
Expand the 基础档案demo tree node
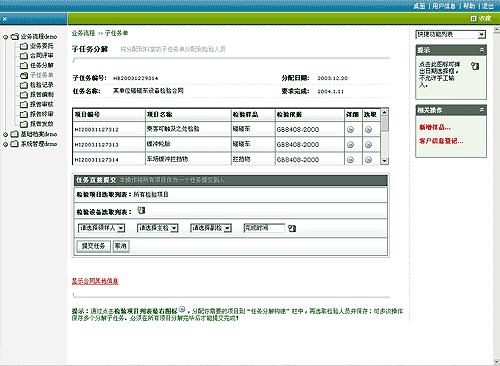5,135
